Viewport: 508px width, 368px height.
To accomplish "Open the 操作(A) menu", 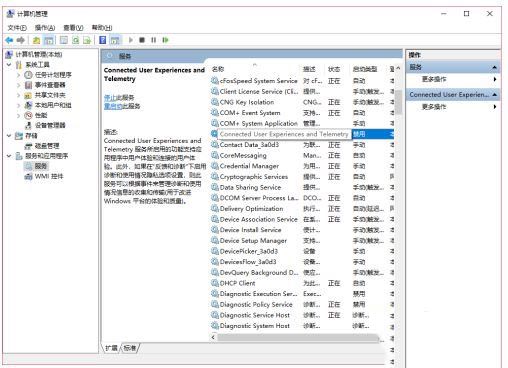I will coord(45,28).
